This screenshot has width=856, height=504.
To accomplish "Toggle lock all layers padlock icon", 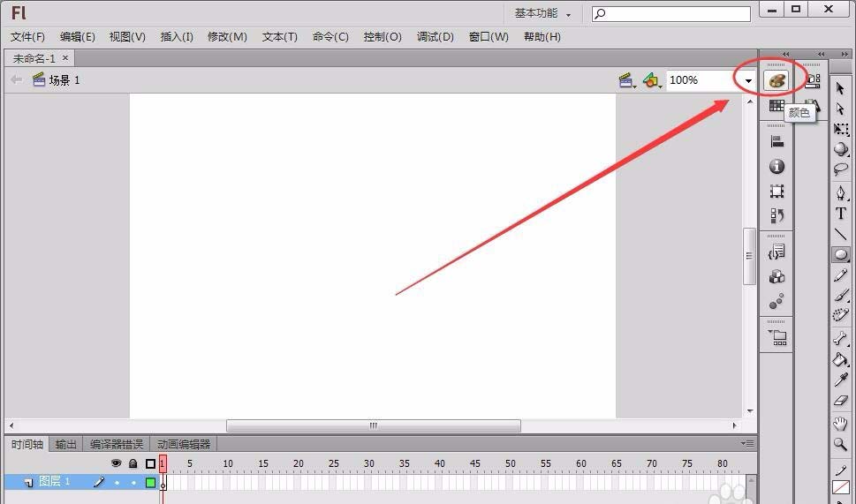I will pos(133,463).
